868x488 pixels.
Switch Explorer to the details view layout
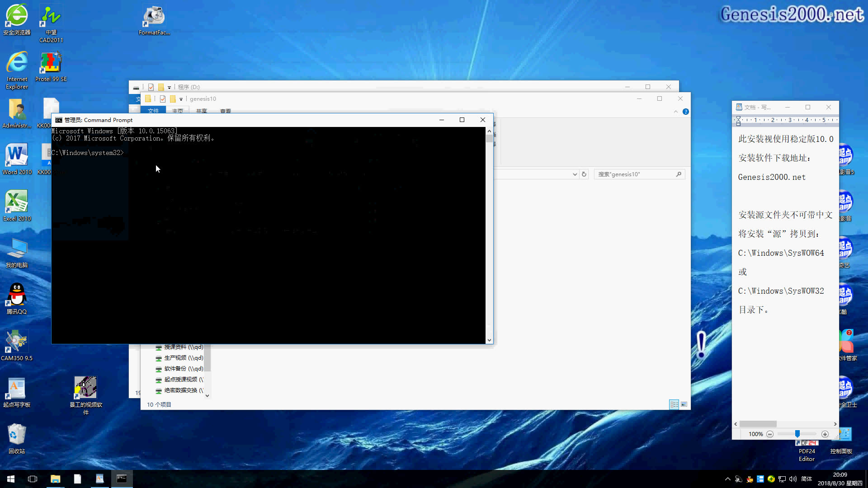[674, 404]
